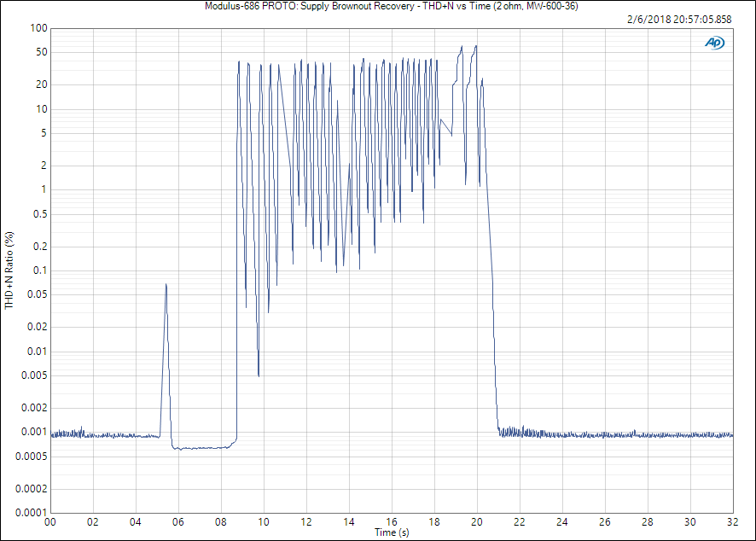This screenshot has width=756, height=541.
Task: Click the y-axis value 0.1
Action: pyautogui.click(x=40, y=270)
